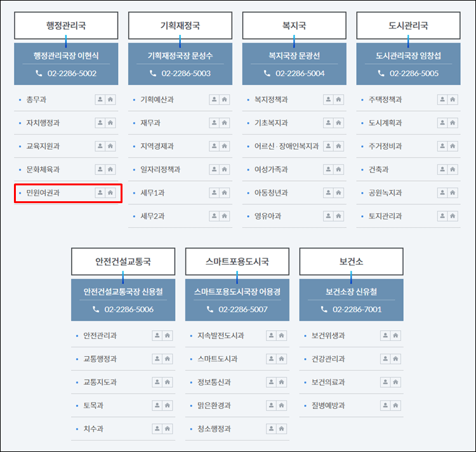Open staff list icon for 주택정책과
Screen dimensions: 476x452
(x=442, y=99)
